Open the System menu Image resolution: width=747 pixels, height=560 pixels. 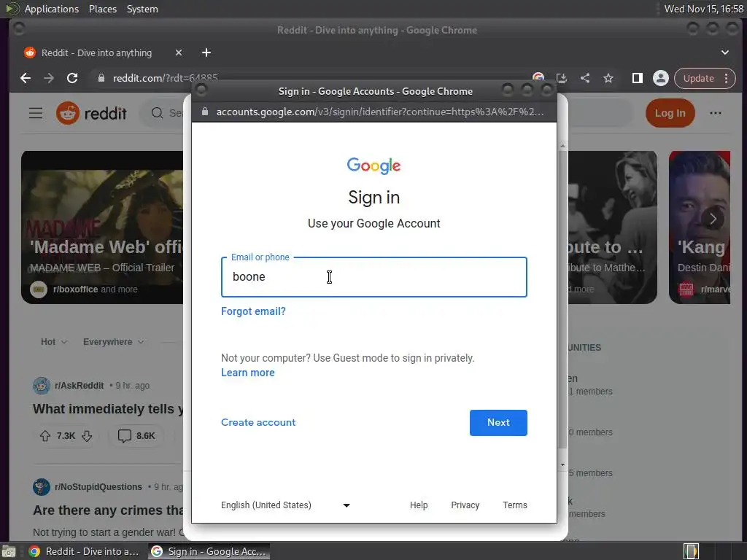[x=142, y=9]
